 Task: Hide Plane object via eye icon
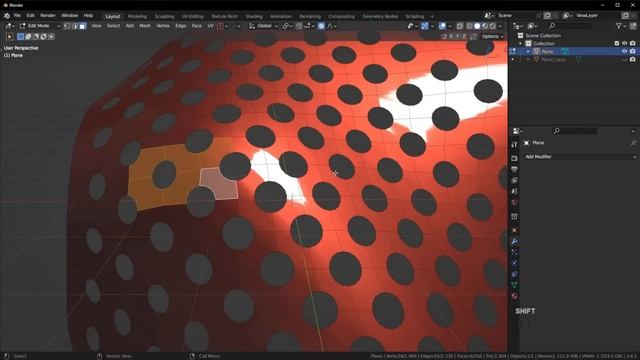coord(624,51)
